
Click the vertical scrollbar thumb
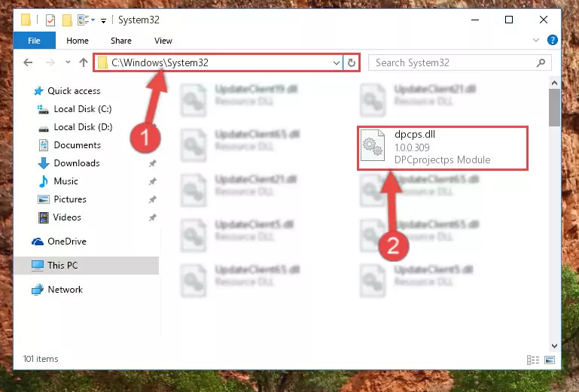tap(554, 108)
